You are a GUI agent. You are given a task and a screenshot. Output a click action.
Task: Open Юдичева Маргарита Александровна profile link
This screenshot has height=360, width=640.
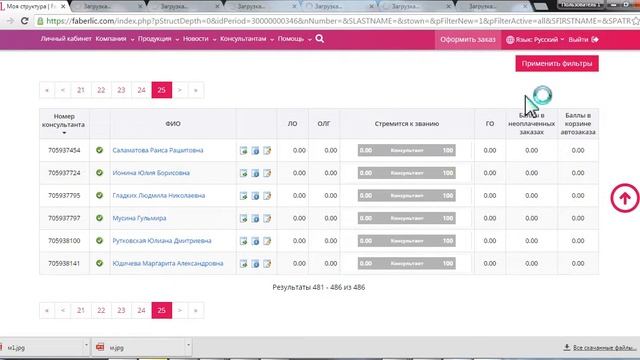click(x=168, y=263)
